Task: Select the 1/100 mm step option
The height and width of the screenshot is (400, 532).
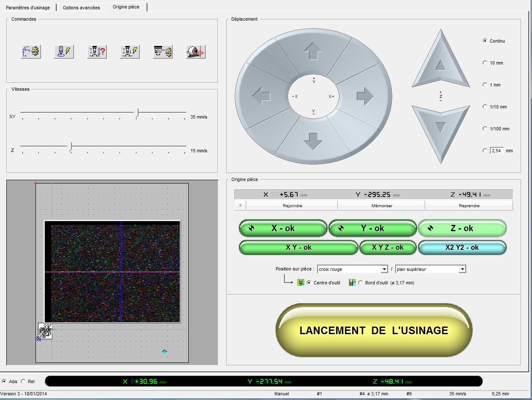Action: [x=485, y=129]
